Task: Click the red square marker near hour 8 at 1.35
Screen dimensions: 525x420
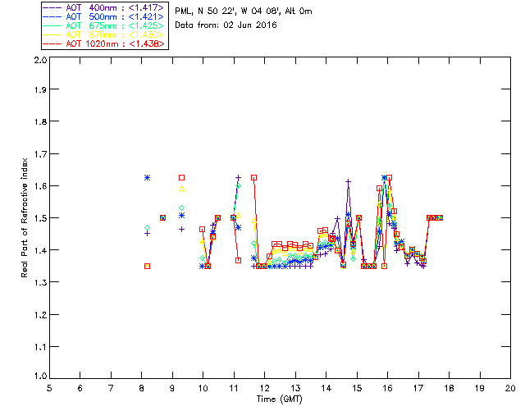Action: tap(148, 266)
